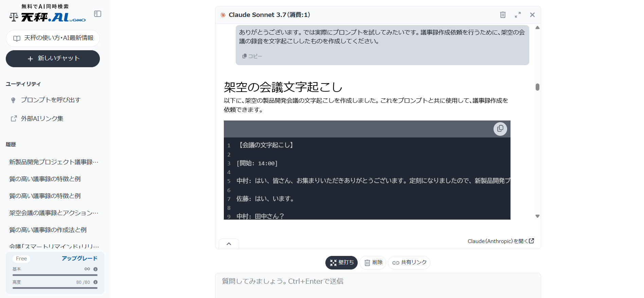The image size is (644, 298).
Task: Copy the user message with コピー
Action: pyautogui.click(x=252, y=56)
